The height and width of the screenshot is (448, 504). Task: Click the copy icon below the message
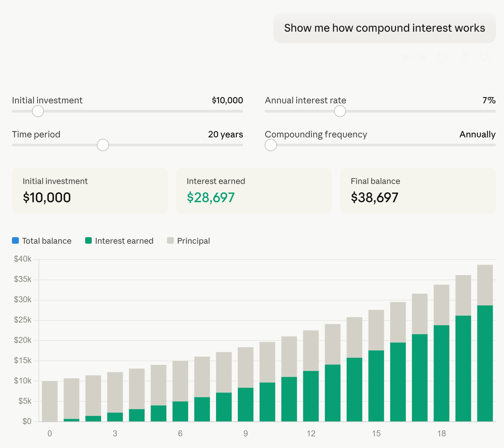[485, 57]
